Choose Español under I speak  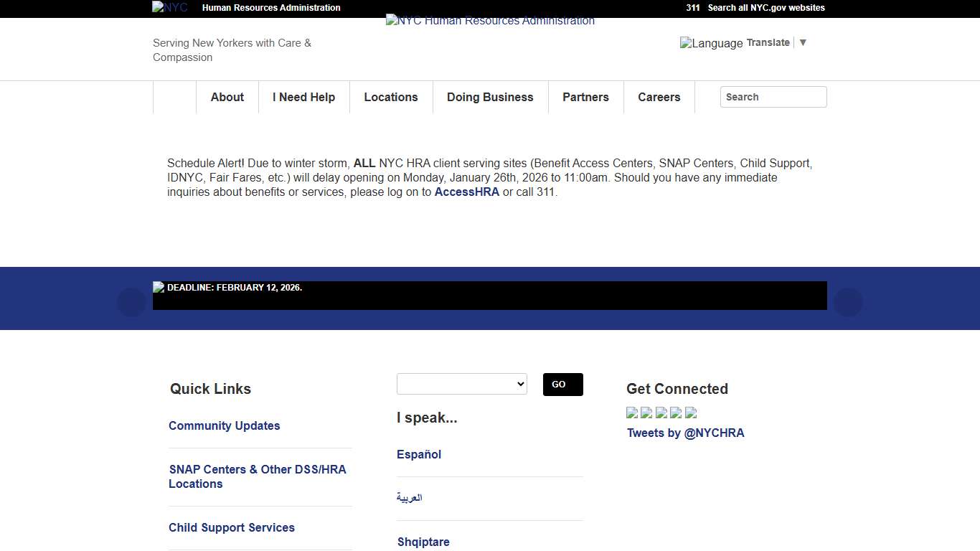coord(419,454)
